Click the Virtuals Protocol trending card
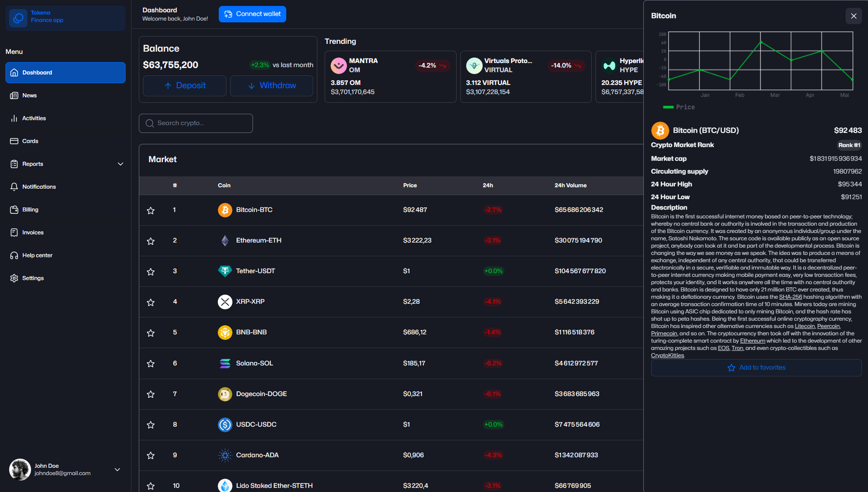868x492 pixels. 526,77
